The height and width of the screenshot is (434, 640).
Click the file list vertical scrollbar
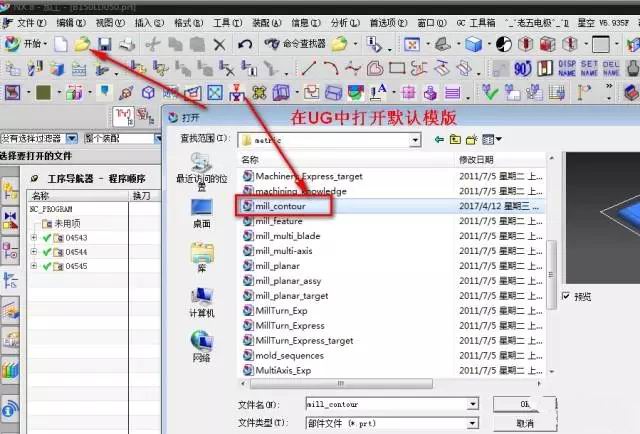(551, 275)
